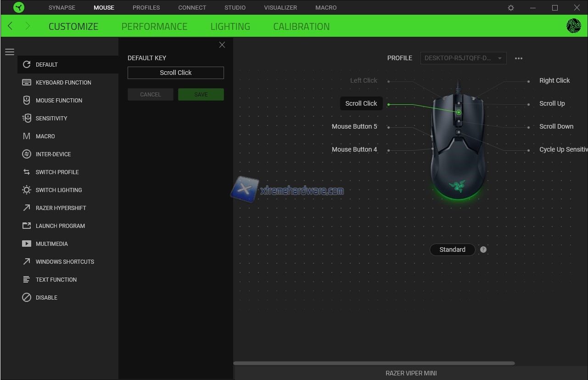Choose the Mouse Function icon
This screenshot has width=588, height=380.
coord(27,100)
